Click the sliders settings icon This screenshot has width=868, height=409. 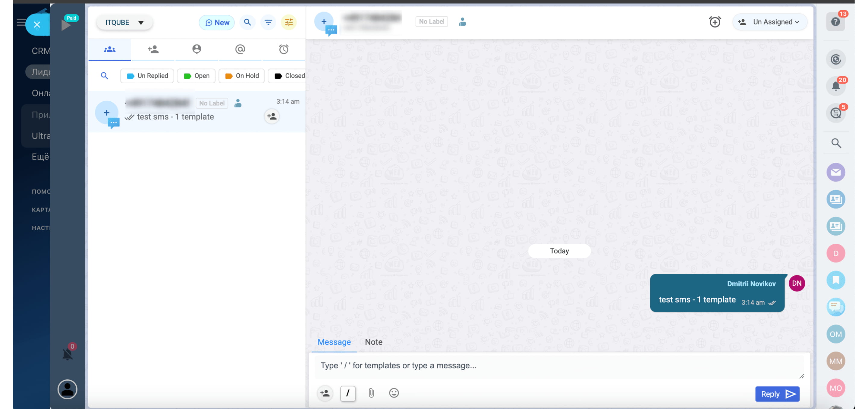[289, 23]
